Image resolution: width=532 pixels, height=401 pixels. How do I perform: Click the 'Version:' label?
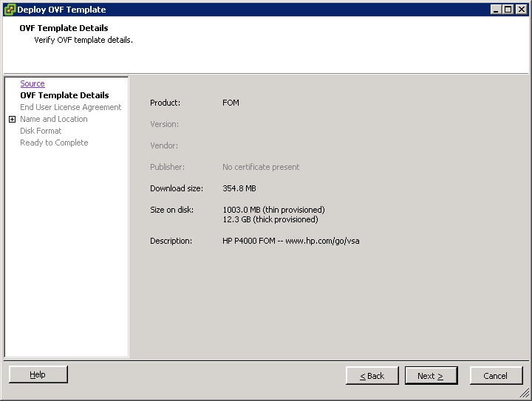point(165,124)
